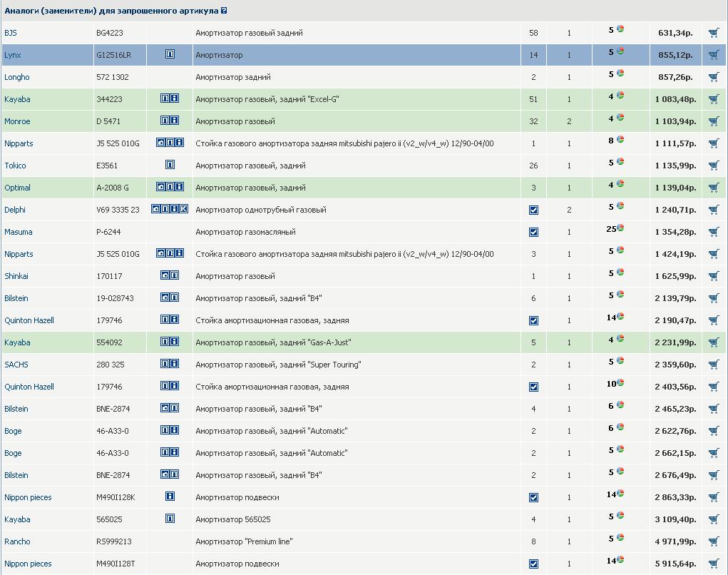Toggle checkbox for Quinton Hazell priced 2 190,47р.
The height and width of the screenshot is (575, 728).
tap(533, 321)
